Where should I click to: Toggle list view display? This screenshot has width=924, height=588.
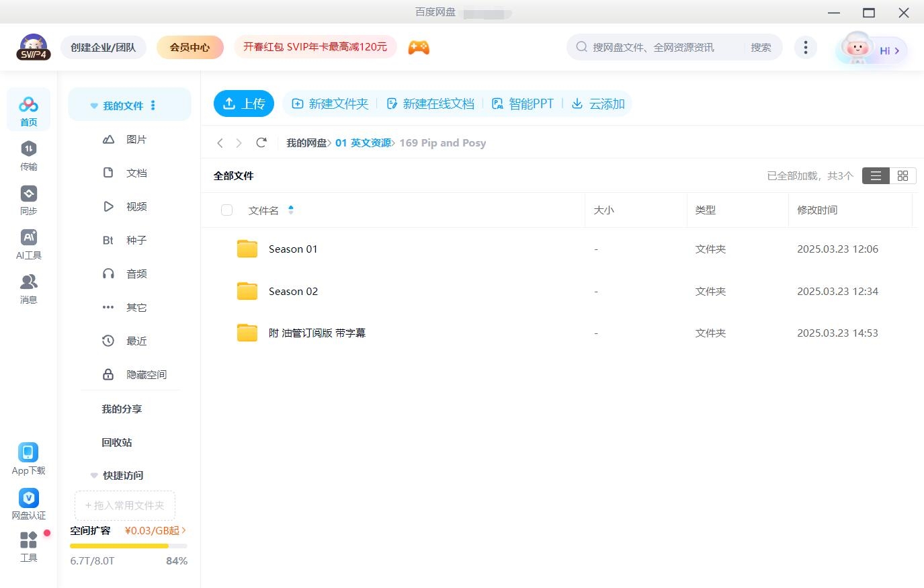[875, 175]
